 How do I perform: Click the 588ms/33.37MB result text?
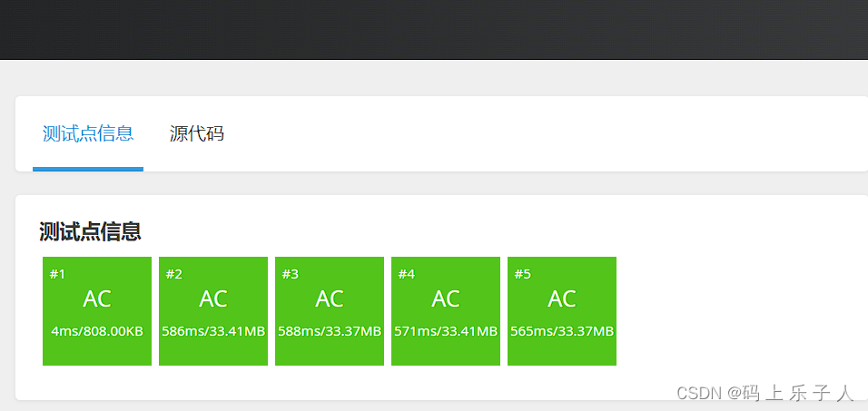(330, 331)
